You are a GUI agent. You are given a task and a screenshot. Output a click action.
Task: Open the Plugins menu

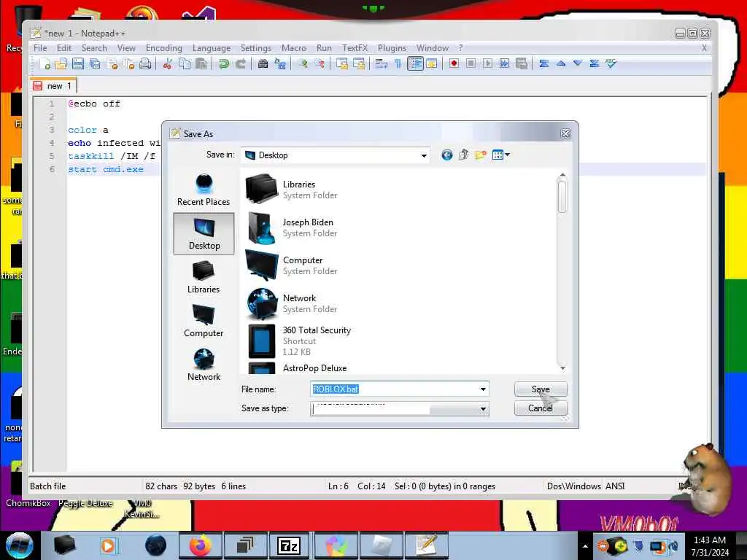pos(392,48)
